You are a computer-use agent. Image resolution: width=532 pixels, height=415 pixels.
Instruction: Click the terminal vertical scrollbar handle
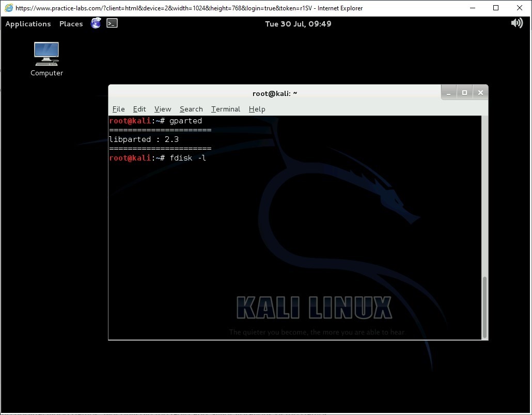pos(484,307)
